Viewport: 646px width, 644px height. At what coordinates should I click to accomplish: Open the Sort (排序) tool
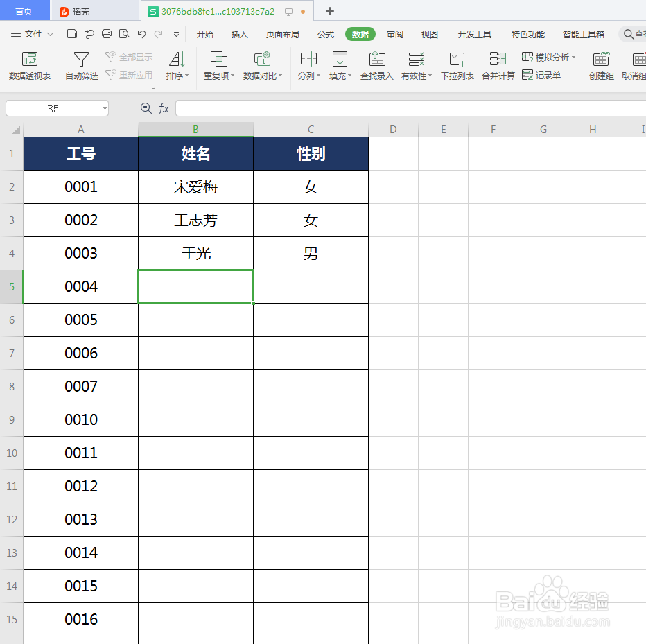click(x=177, y=66)
